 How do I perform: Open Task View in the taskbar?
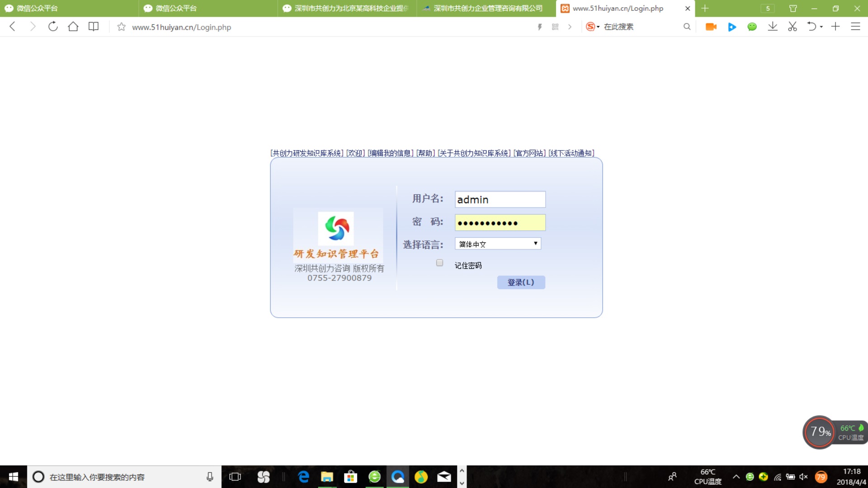click(x=235, y=477)
